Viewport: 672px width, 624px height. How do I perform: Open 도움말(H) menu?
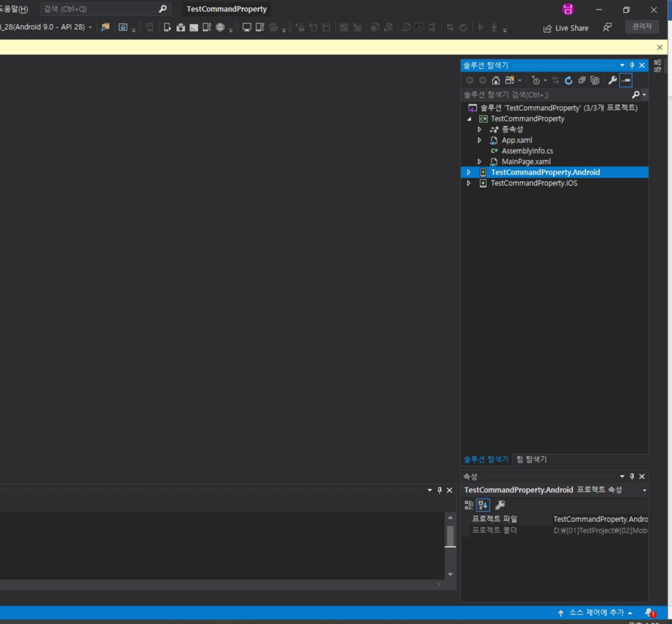(14, 9)
